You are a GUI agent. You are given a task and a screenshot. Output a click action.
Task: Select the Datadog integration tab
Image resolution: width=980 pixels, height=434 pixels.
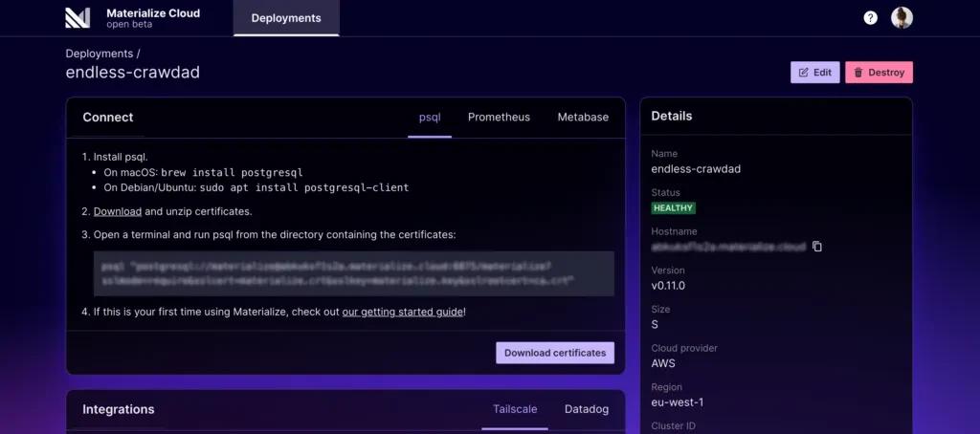pos(587,409)
